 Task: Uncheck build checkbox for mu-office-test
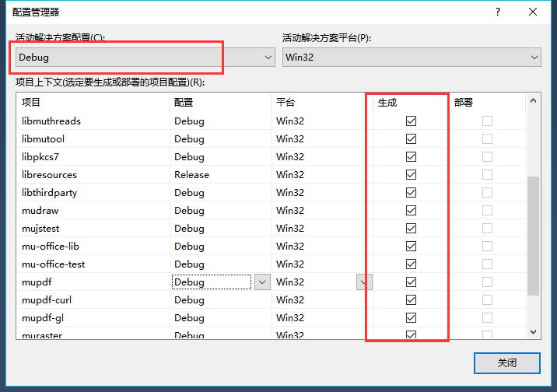point(411,264)
